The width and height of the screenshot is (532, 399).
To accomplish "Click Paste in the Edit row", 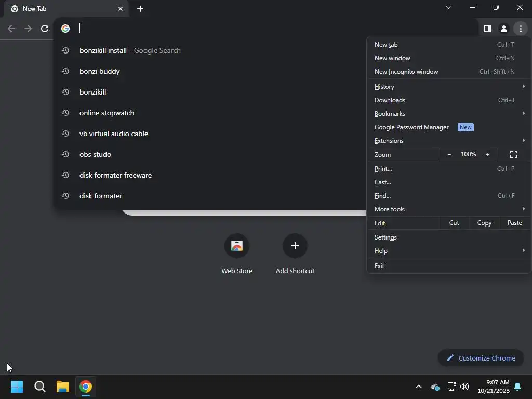I will pos(515,223).
